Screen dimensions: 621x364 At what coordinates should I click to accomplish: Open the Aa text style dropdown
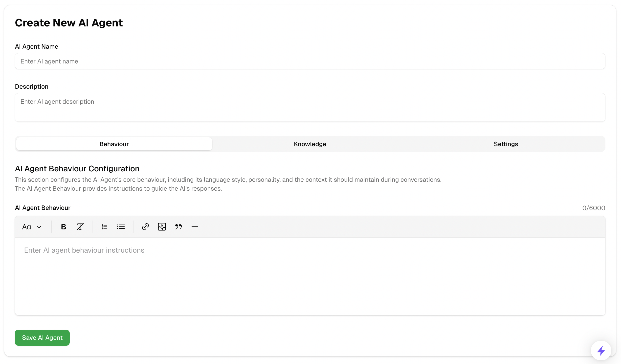pos(27,227)
